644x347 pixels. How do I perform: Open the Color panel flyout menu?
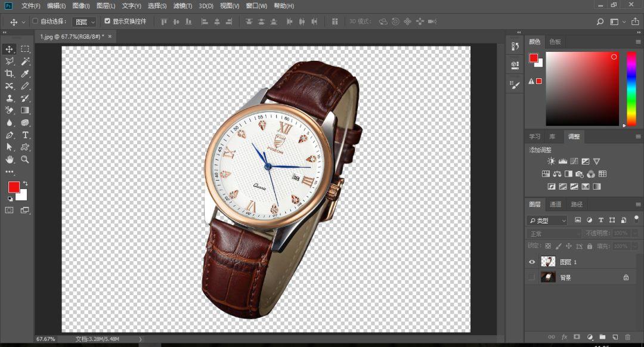point(638,42)
